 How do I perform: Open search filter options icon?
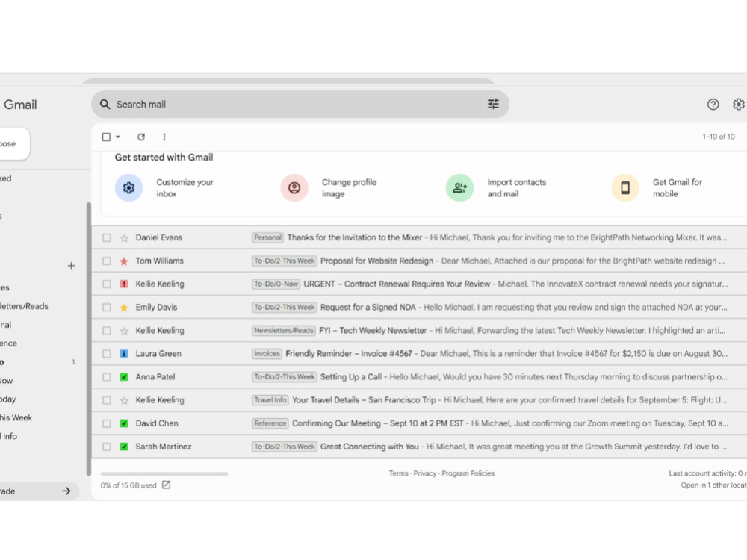[493, 104]
